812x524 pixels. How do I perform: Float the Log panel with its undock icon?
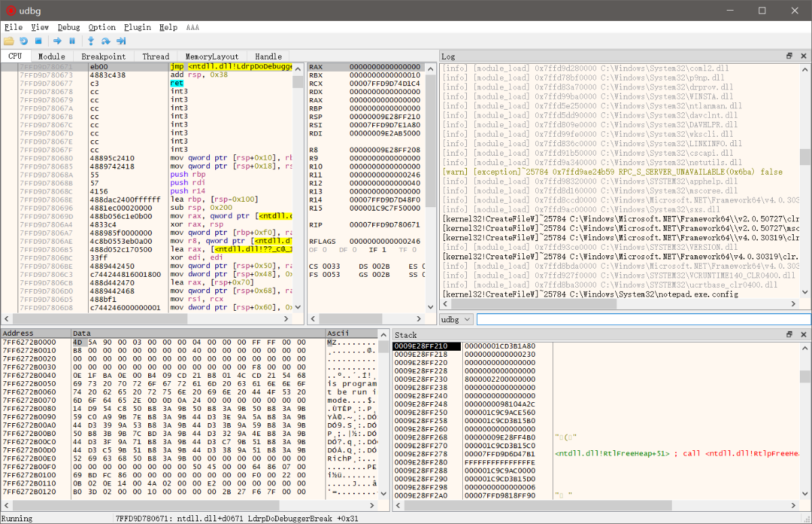(x=789, y=56)
